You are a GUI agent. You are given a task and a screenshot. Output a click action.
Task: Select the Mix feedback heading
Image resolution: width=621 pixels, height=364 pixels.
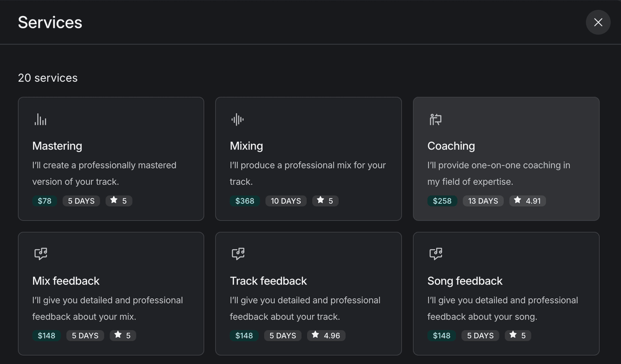pyautogui.click(x=66, y=281)
